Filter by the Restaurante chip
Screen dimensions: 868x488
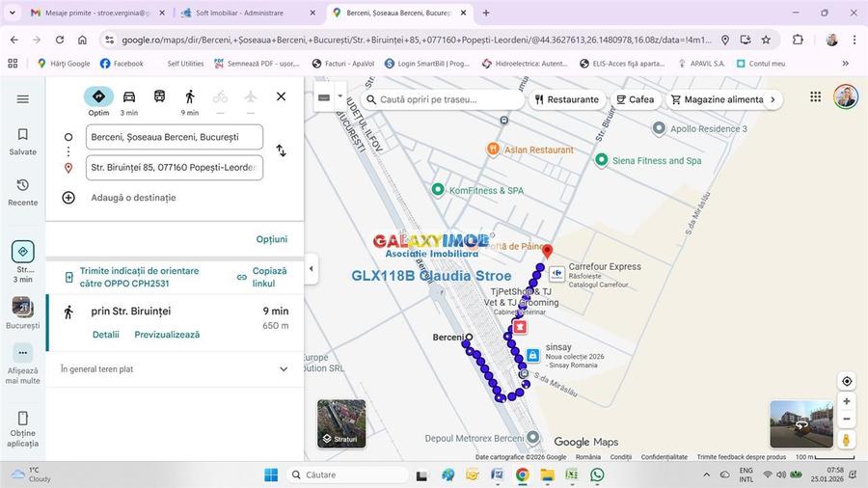tap(566, 99)
